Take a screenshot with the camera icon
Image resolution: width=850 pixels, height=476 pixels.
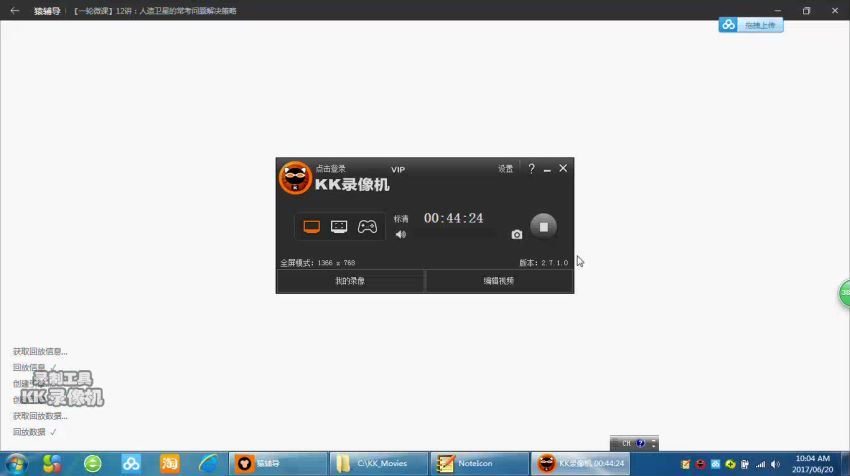point(517,234)
